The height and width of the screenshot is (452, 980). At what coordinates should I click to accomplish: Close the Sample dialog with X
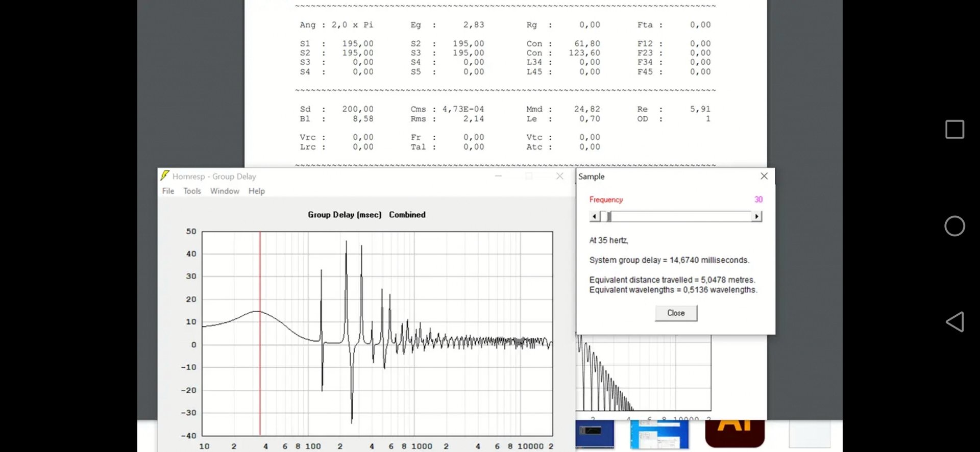(x=764, y=176)
